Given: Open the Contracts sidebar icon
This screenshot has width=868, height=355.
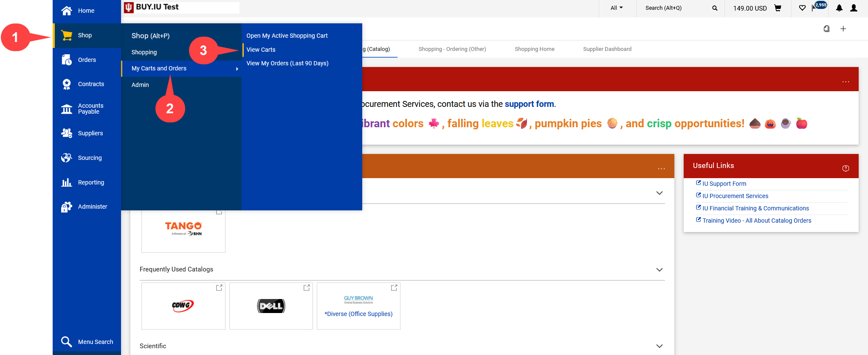Looking at the screenshot, I should [67, 84].
